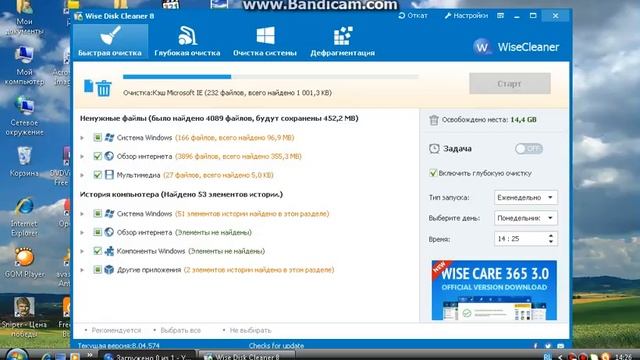This screenshot has height=360, width=640.
Task: Expand Система Windows under computer history
Action: (82, 214)
